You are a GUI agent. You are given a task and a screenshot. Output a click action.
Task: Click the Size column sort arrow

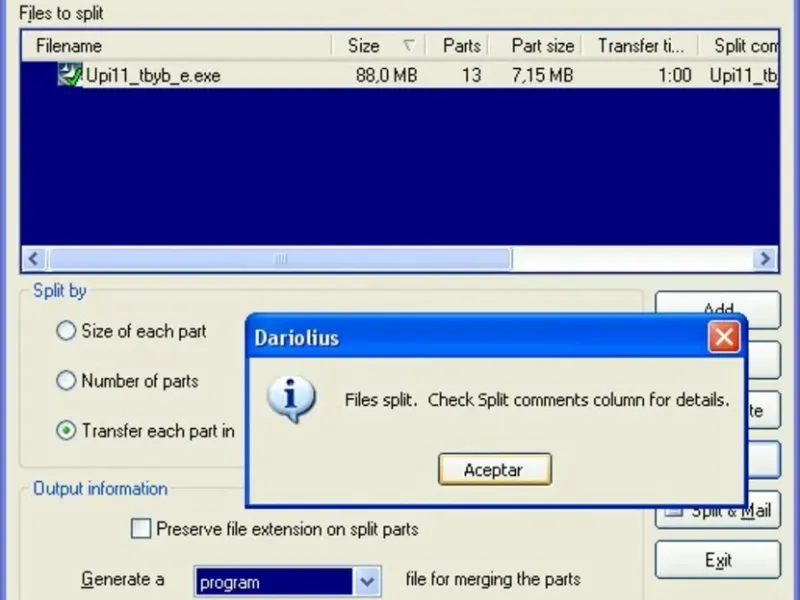pyautogui.click(x=409, y=45)
